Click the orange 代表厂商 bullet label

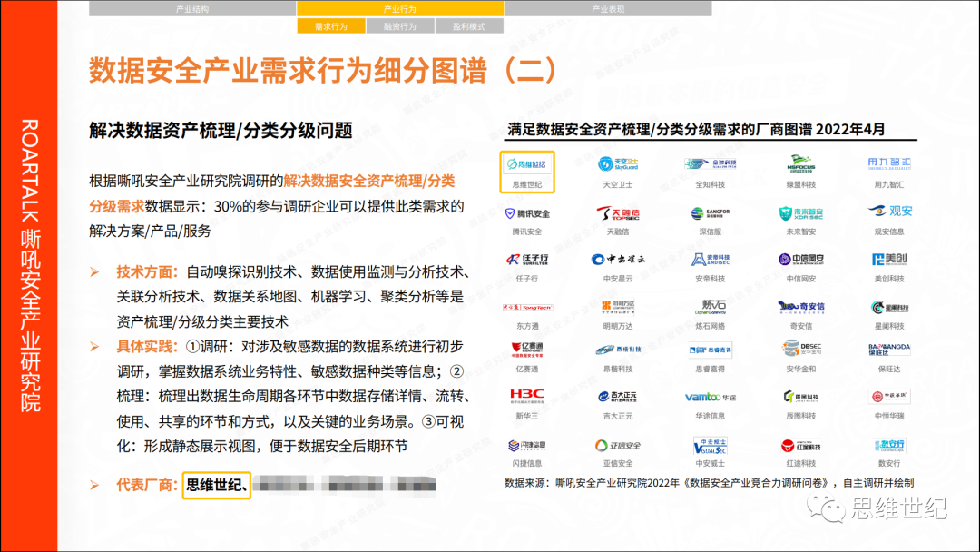[148, 485]
